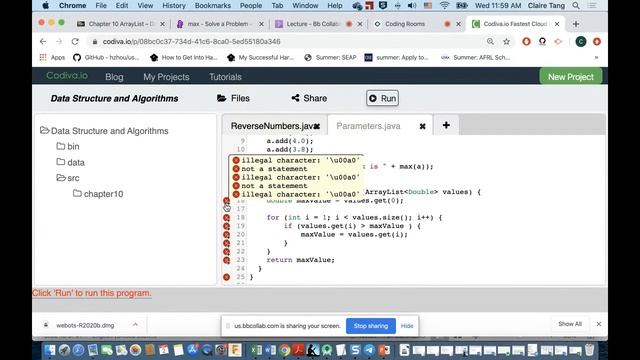Go to Codiva.io home logo
This screenshot has width=640, height=360.
[x=67, y=76]
